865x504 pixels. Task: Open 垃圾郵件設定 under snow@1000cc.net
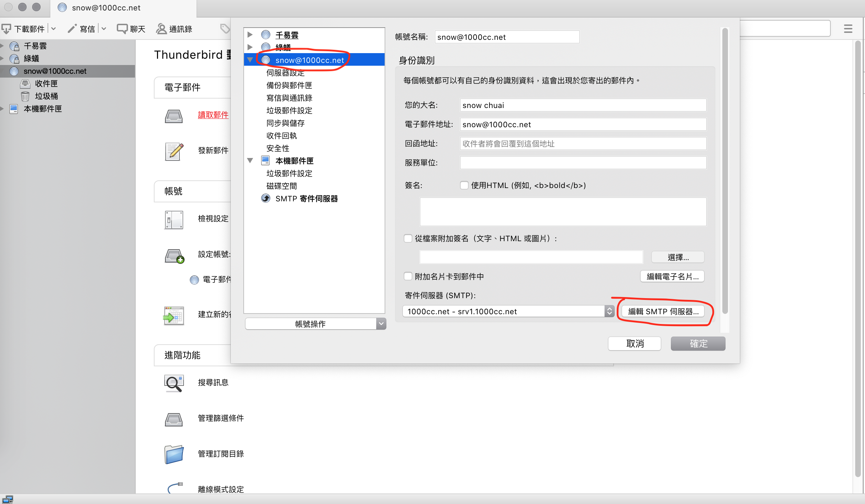(289, 110)
